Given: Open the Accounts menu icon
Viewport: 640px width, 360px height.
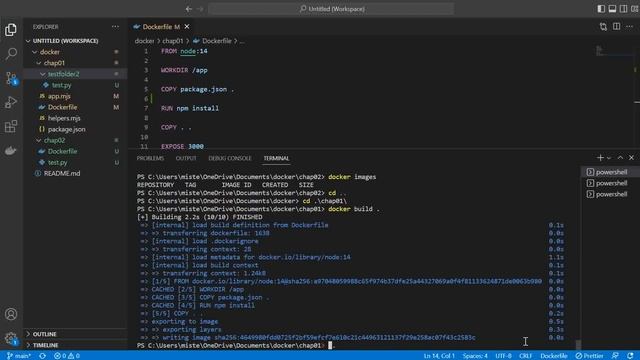Looking at the screenshot, I should click(11, 314).
